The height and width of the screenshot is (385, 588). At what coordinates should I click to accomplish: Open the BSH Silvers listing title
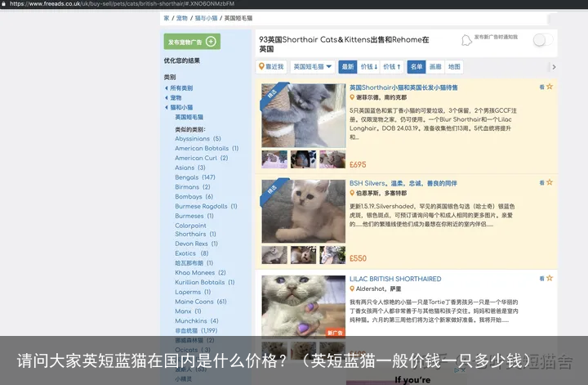tap(403, 183)
